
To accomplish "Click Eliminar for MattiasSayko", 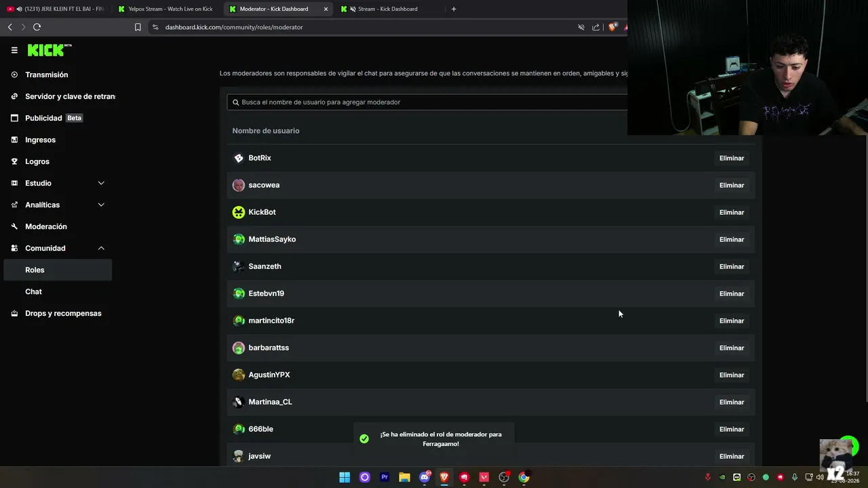I will [x=732, y=239].
